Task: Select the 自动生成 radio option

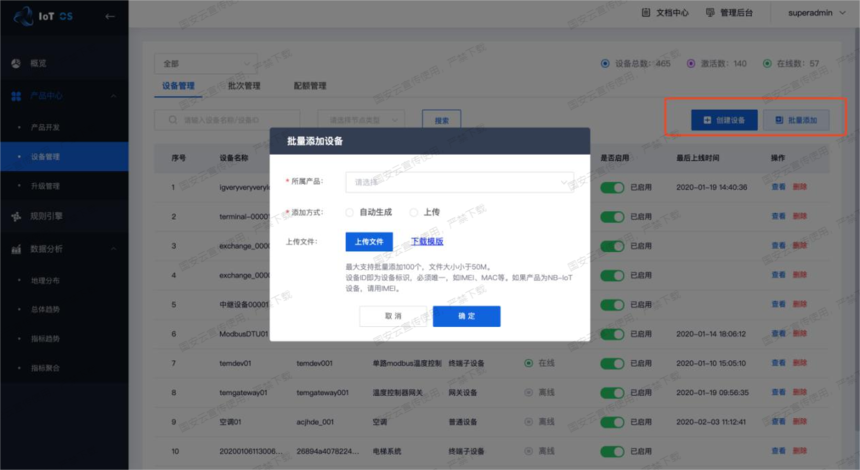Action: pyautogui.click(x=349, y=212)
